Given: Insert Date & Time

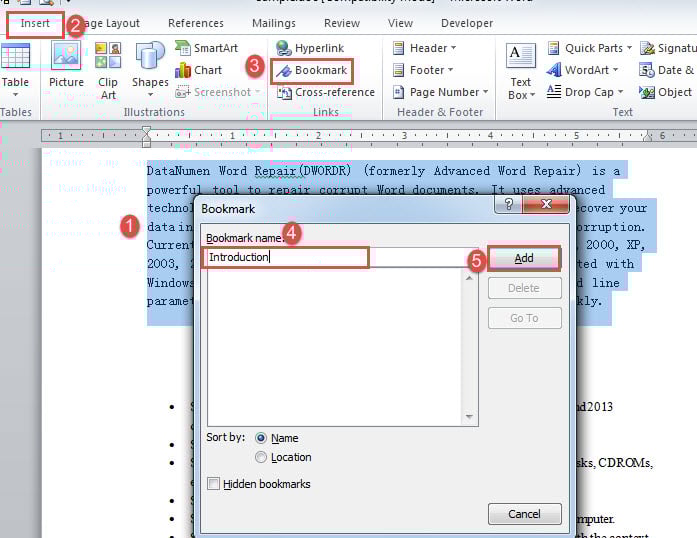Looking at the screenshot, I should coord(667,70).
